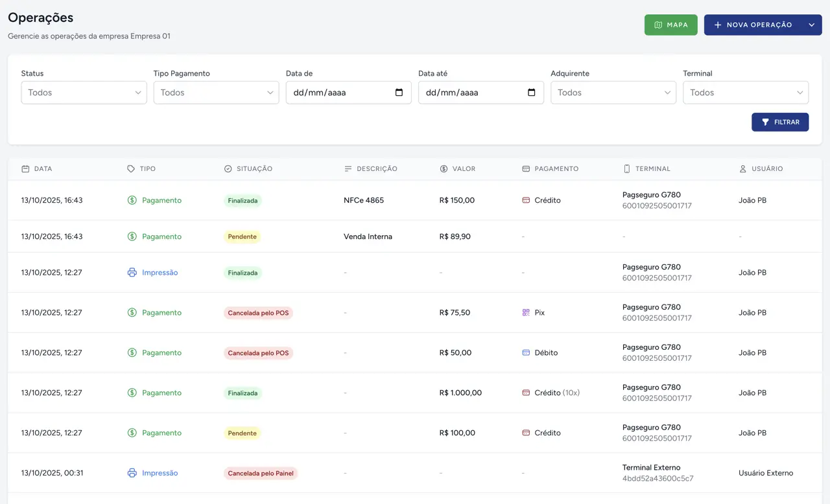The height and width of the screenshot is (504, 830).
Task: Click the Pix QR code icon
Action: (x=526, y=313)
